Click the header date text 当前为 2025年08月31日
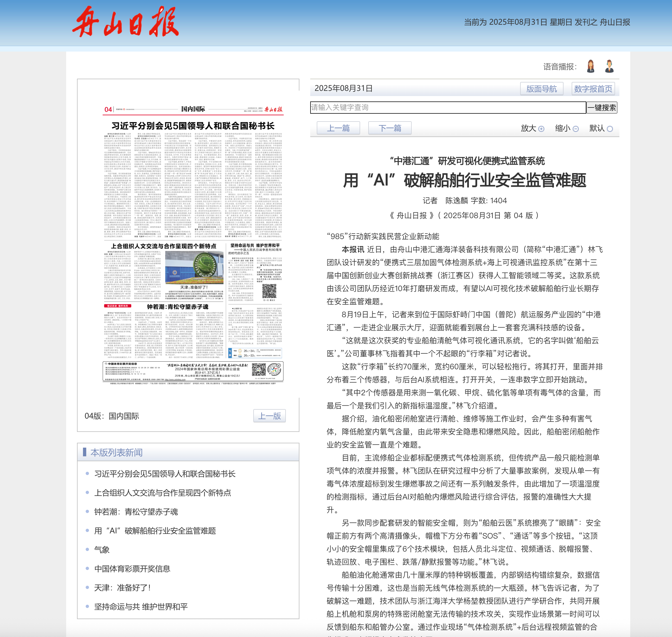This screenshot has height=637, width=672. point(506,22)
